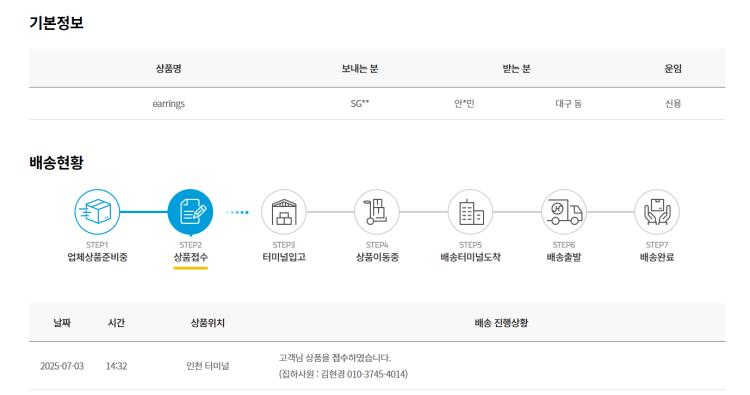Viewport: 750px width, 395px height.
Task: Click the 고객님 상품을 접수하였습니다 status text
Action: pyautogui.click(x=335, y=358)
